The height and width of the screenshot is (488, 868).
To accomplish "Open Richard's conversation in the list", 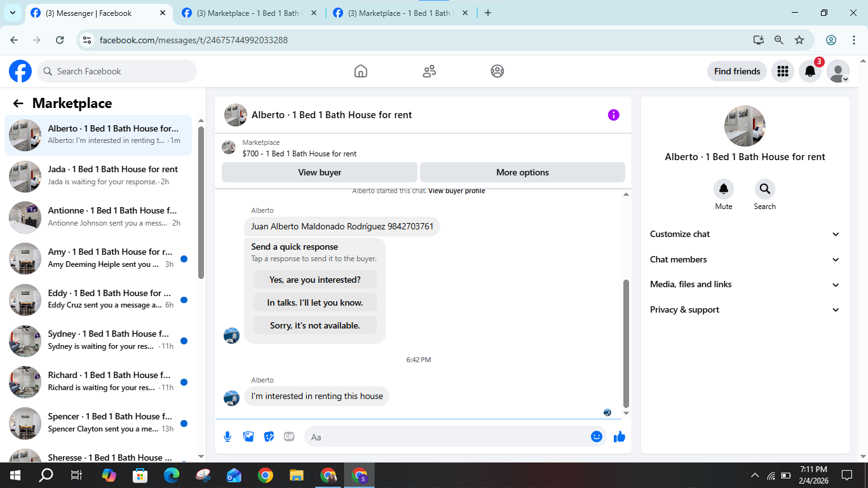I will (x=98, y=382).
